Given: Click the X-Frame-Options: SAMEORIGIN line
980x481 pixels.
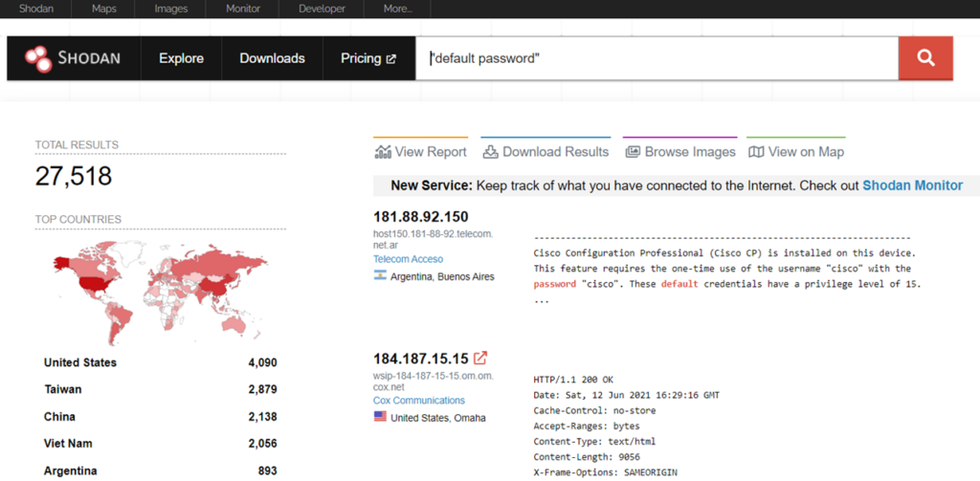Looking at the screenshot, I should tap(605, 473).
